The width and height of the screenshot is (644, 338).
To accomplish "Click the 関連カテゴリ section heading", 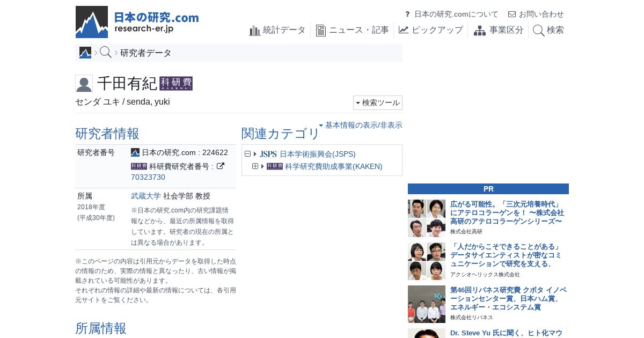I will pos(281,134).
